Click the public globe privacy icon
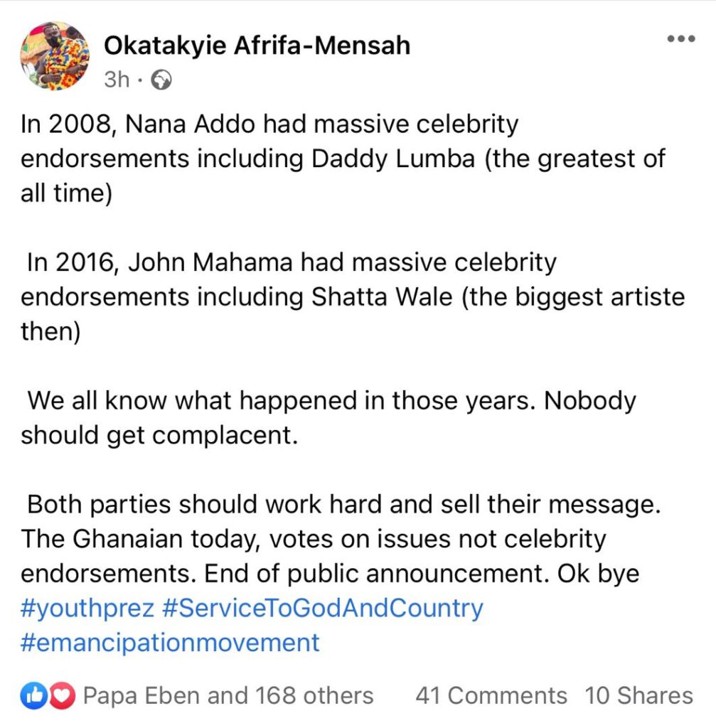This screenshot has width=716, height=728. pos(161,80)
